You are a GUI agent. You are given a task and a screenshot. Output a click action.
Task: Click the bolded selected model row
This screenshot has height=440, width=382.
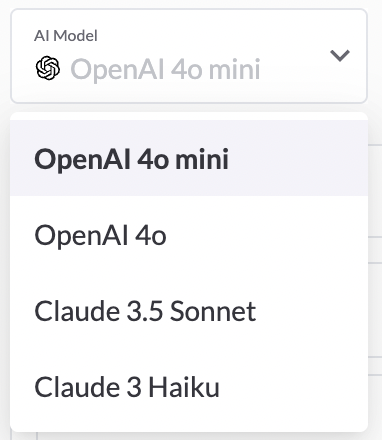[189, 159]
